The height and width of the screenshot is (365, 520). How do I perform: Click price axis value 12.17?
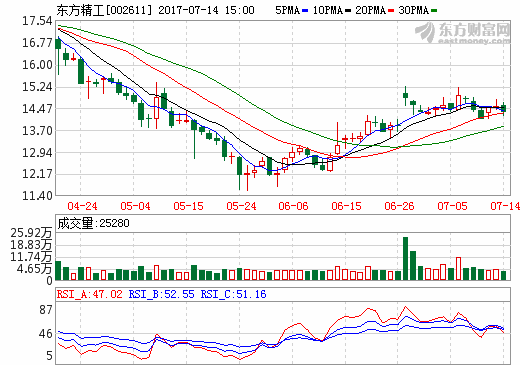click(37, 174)
